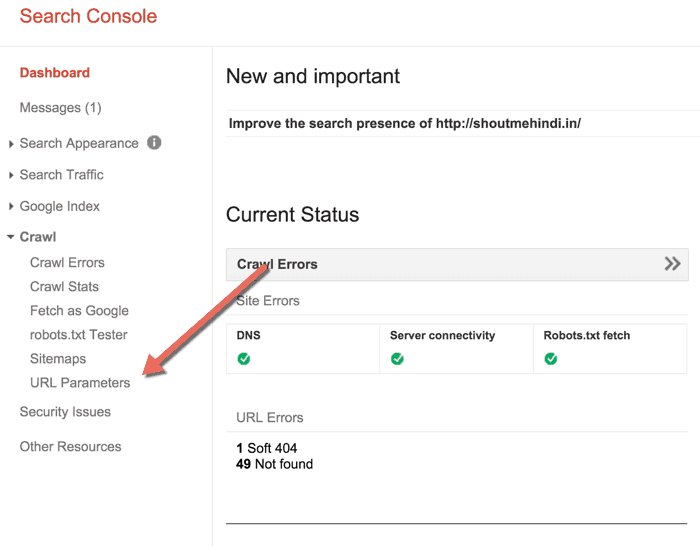The height and width of the screenshot is (546, 700).
Task: Select the Crawl menu heading
Action: tap(38, 237)
